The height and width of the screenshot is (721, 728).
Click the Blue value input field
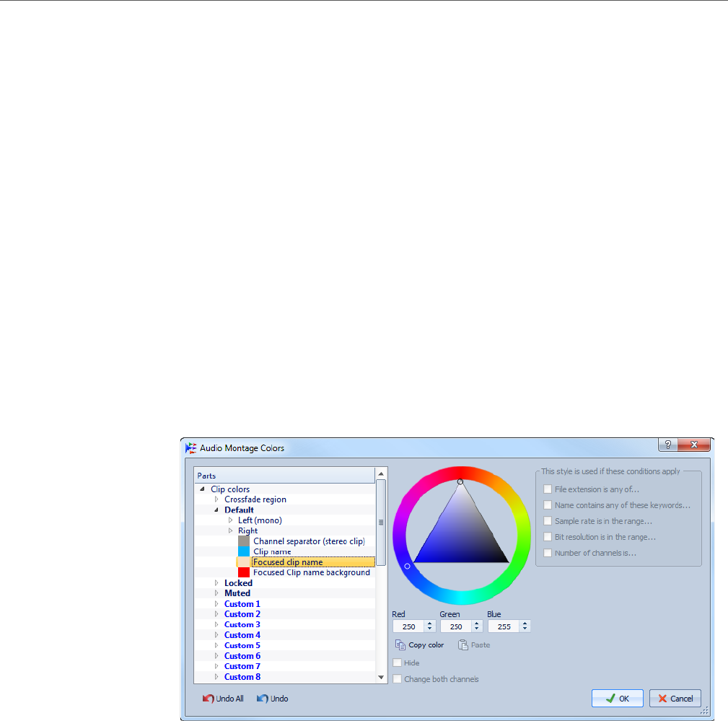[504, 626]
